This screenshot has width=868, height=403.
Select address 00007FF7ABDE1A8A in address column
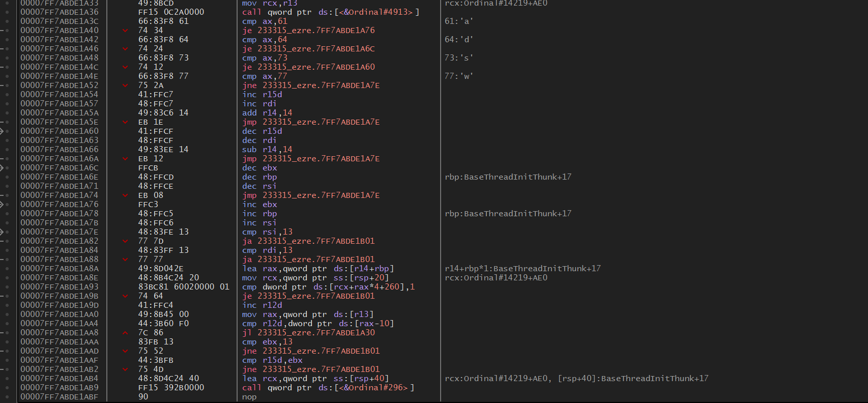coord(60,269)
